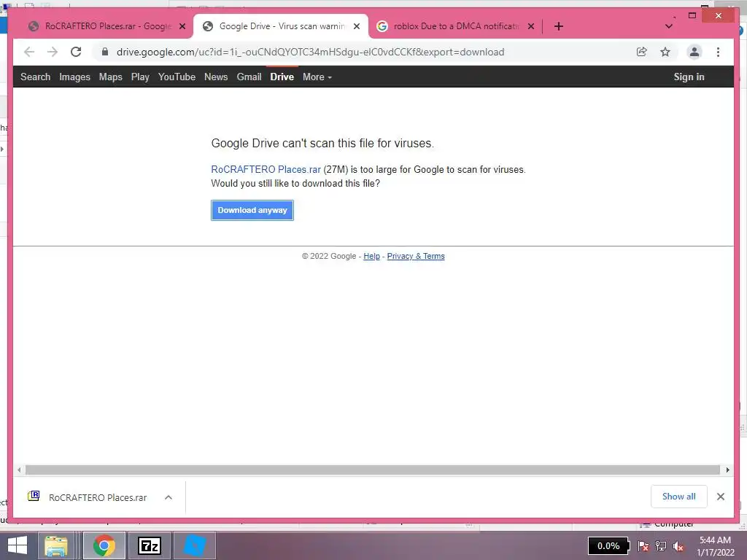The width and height of the screenshot is (747, 560).
Task: Close the roblox DMCA notification tab
Action: click(531, 26)
